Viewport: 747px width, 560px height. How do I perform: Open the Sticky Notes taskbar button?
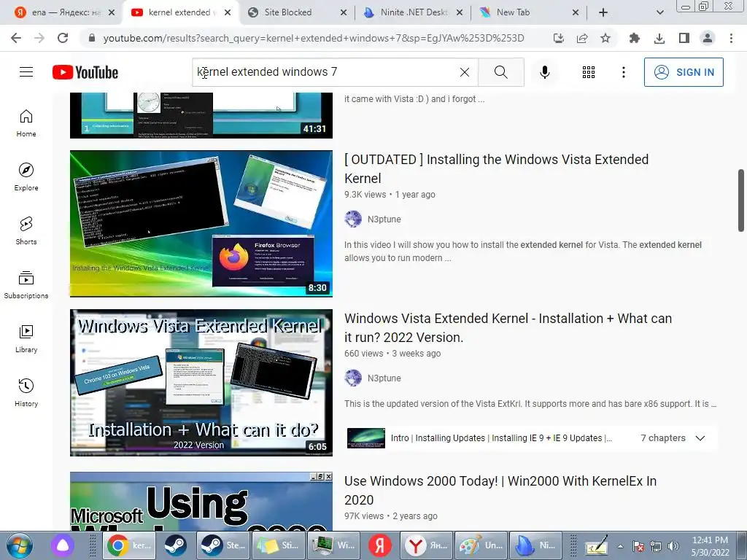(278, 545)
